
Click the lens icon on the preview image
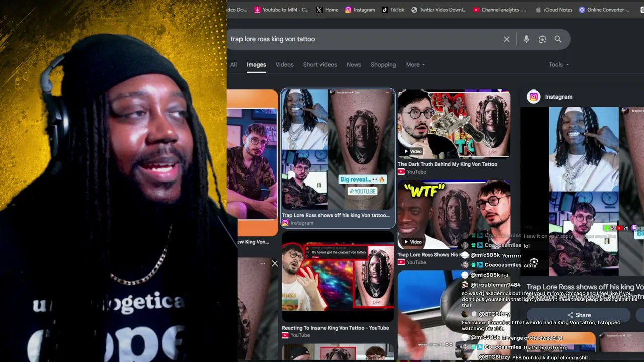534,263
